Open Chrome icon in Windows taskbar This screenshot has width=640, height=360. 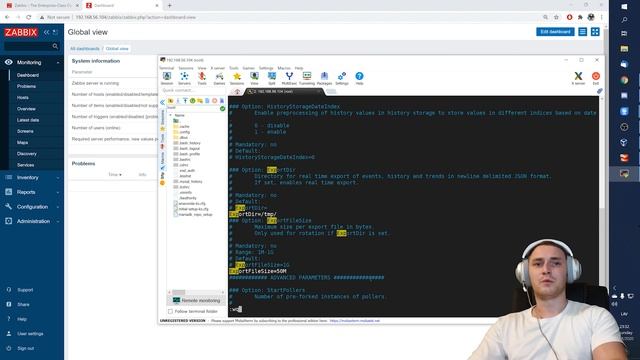(x=624, y=80)
